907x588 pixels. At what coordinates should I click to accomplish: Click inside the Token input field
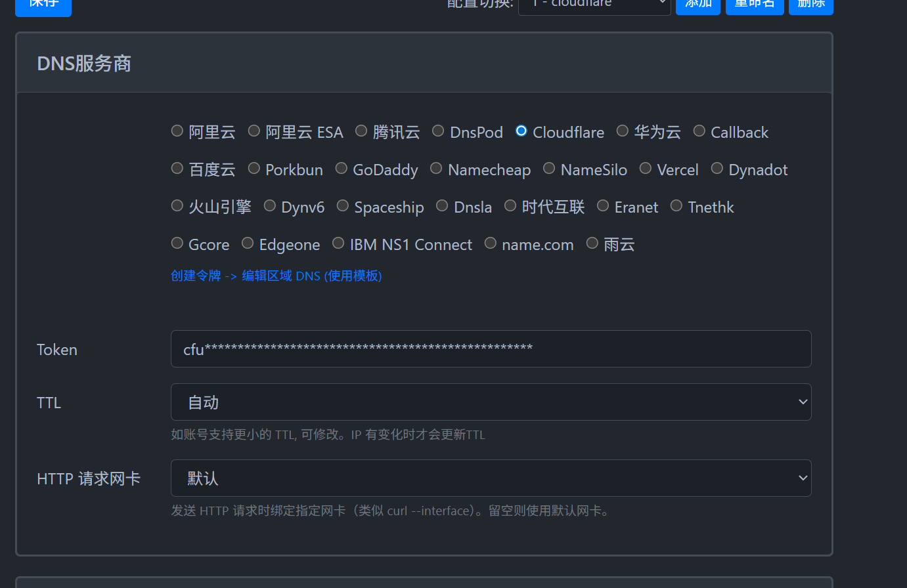pos(491,348)
